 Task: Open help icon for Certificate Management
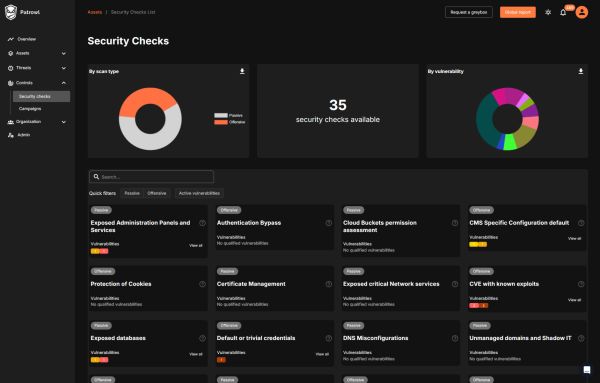(329, 284)
